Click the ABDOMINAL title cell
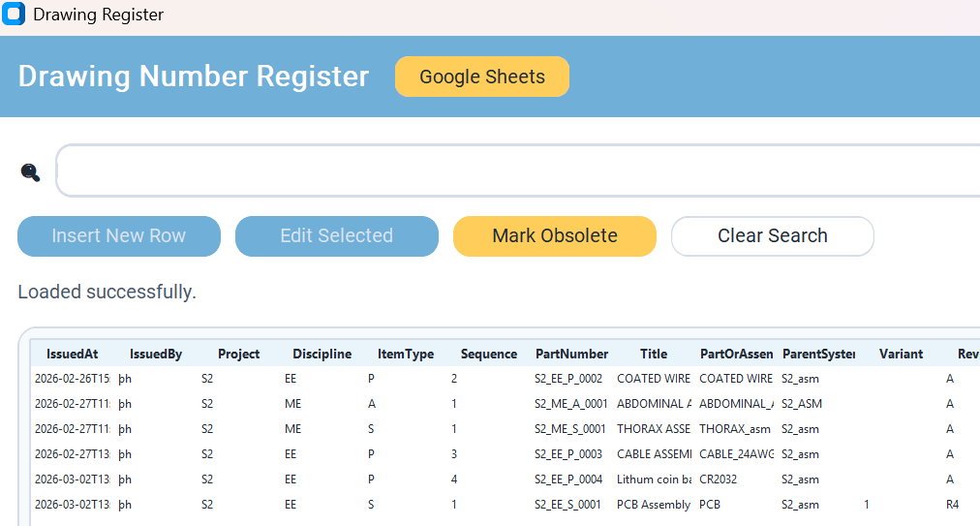Screen dimensions: 980x526 pyautogui.click(x=654, y=404)
